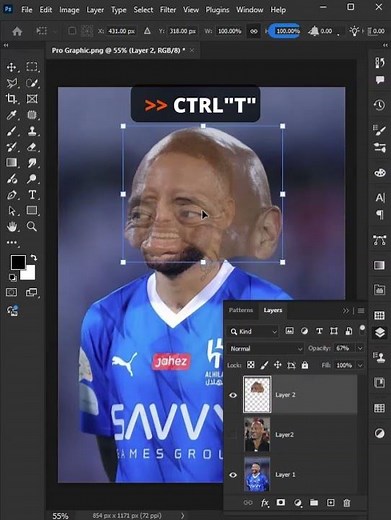Toggle relative positioning triangle in options bar
The width and height of the screenshot is (391, 520).
[x=147, y=31]
